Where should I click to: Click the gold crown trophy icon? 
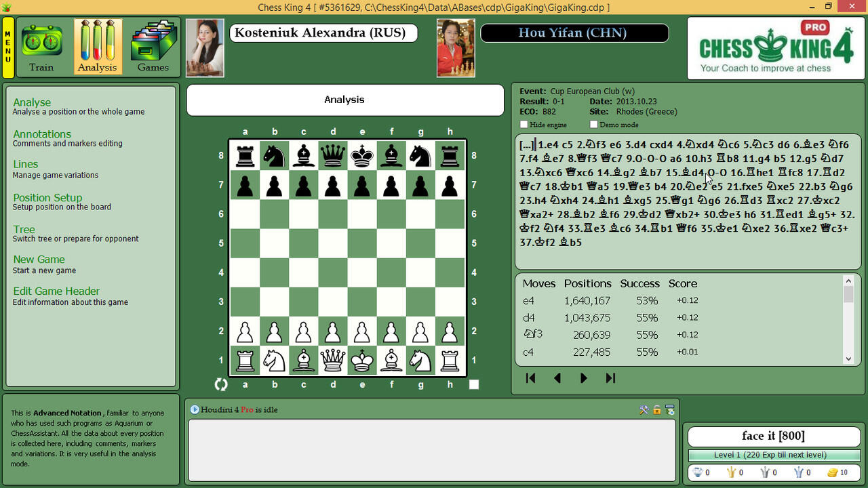pyautogui.click(x=731, y=472)
